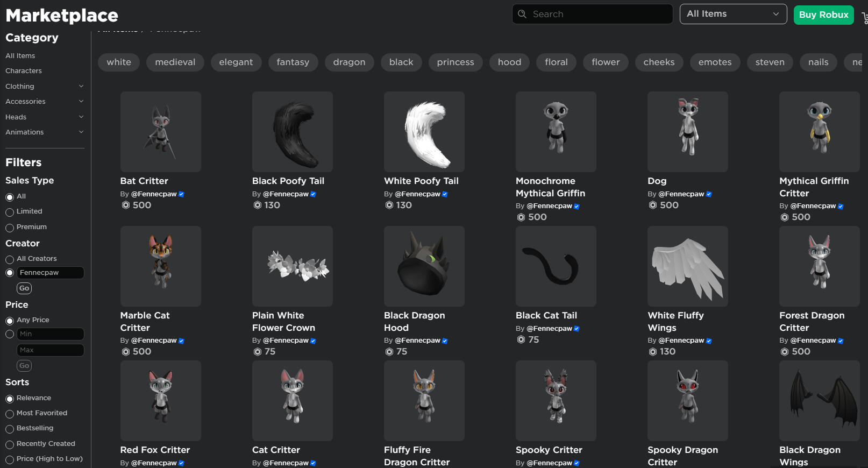868x468 pixels.
Task: Open the Dog item thumbnail
Action: point(688,132)
